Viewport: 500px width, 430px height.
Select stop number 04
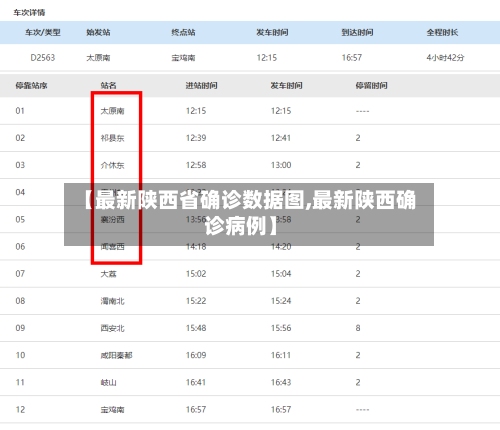pos(20,192)
